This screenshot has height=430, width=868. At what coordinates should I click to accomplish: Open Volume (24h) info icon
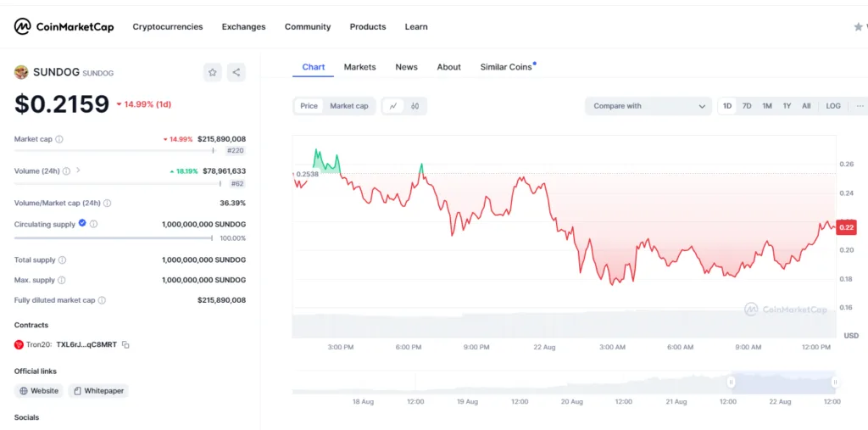66,171
